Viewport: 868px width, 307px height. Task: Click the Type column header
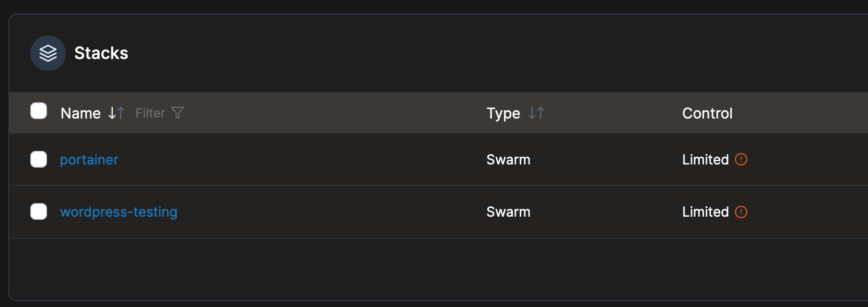(503, 113)
